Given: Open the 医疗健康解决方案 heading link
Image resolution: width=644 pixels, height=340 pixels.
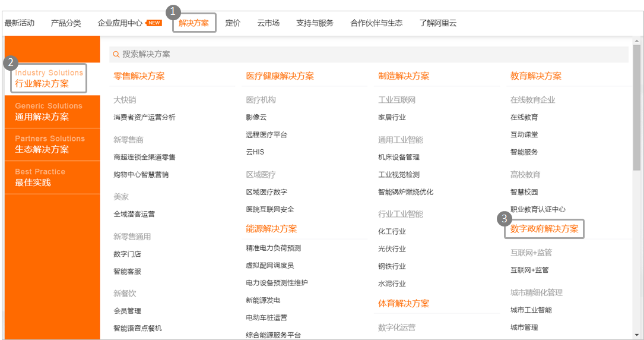Looking at the screenshot, I should [280, 76].
